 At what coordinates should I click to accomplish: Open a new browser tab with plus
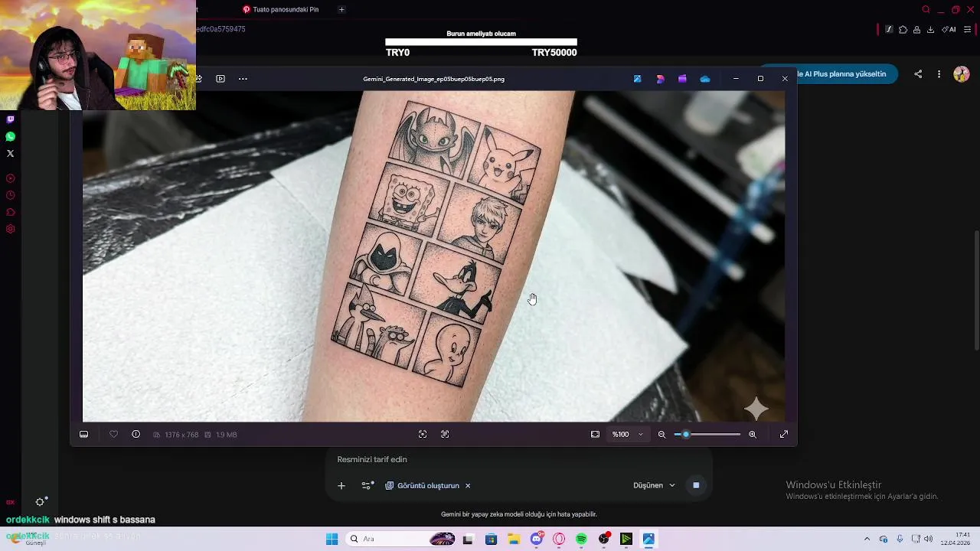341,9
